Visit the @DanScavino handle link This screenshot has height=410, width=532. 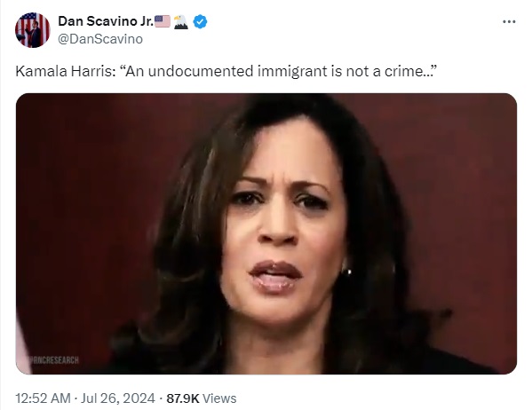(100, 39)
